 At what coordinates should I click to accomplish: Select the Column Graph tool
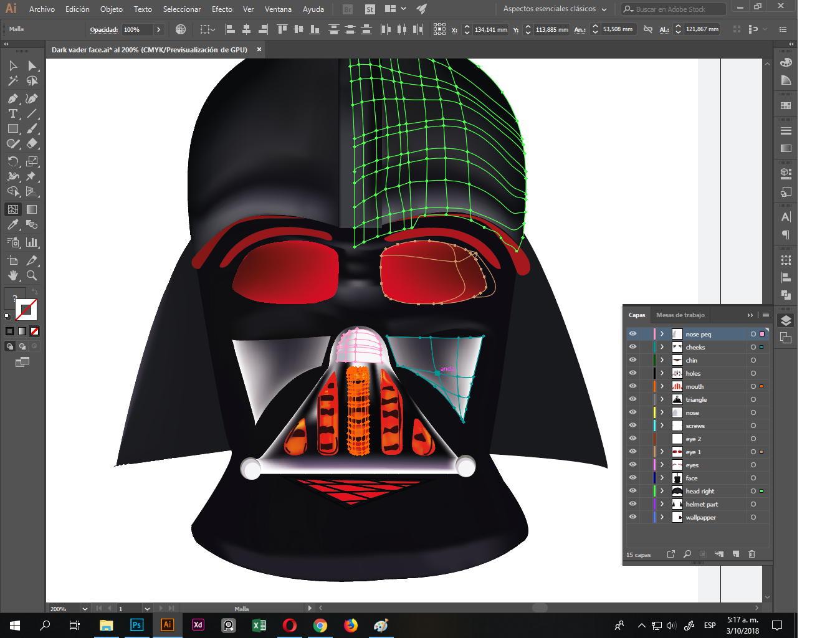point(32,242)
